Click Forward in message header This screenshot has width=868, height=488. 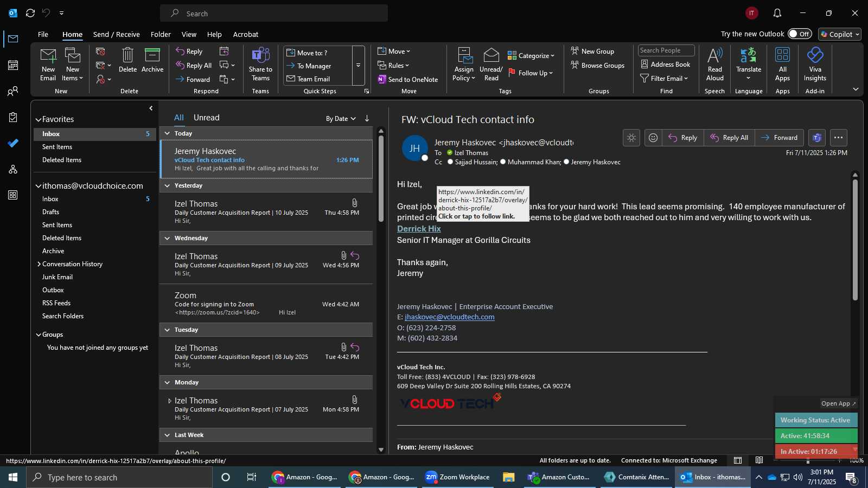coord(780,138)
